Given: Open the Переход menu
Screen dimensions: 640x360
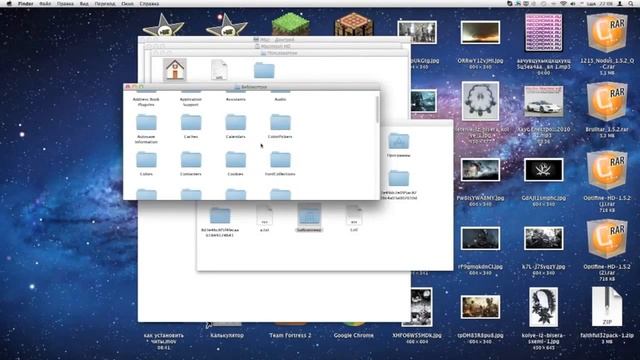Looking at the screenshot, I should tap(105, 4).
